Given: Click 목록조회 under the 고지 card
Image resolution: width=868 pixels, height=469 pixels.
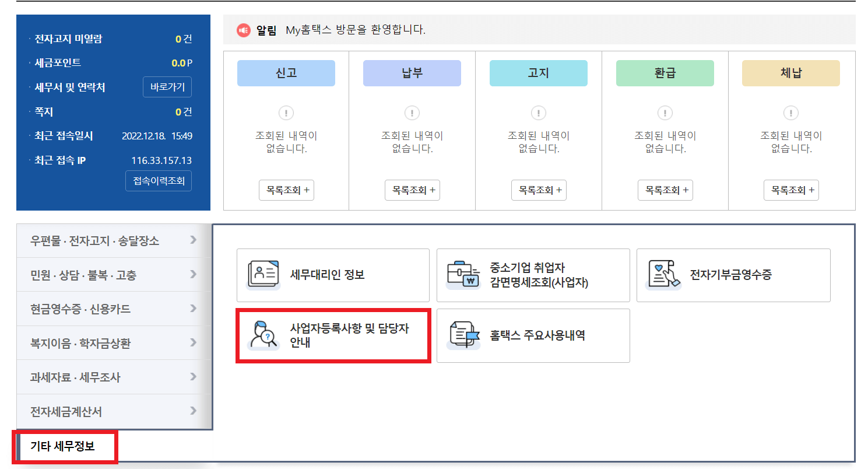Looking at the screenshot, I should click(x=538, y=190).
